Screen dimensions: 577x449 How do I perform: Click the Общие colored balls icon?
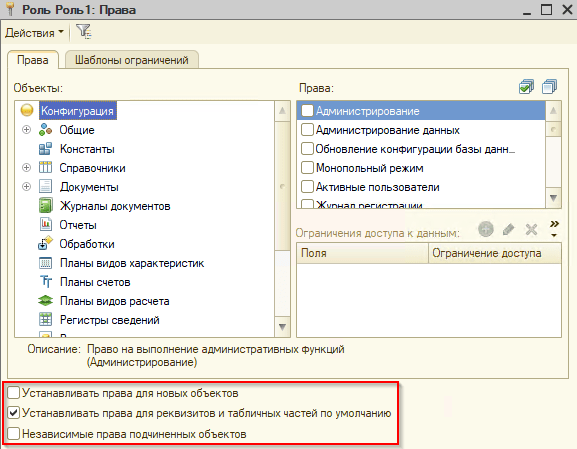point(45,130)
